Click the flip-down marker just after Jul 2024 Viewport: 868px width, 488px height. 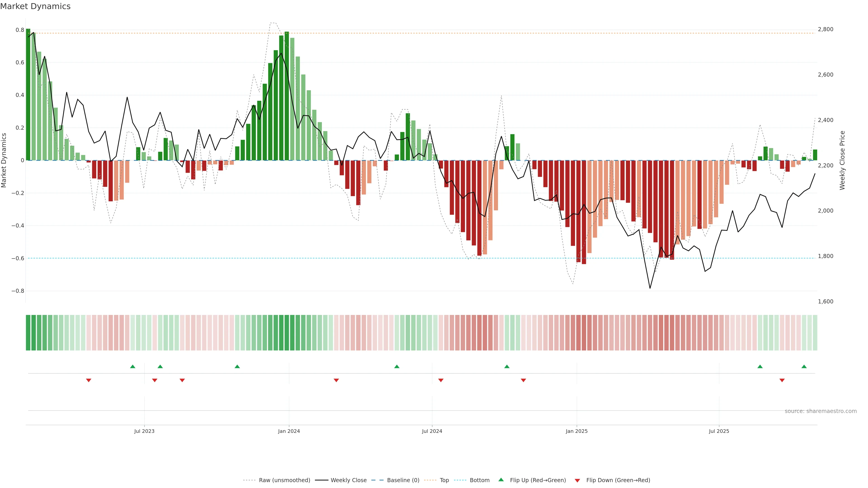click(441, 380)
